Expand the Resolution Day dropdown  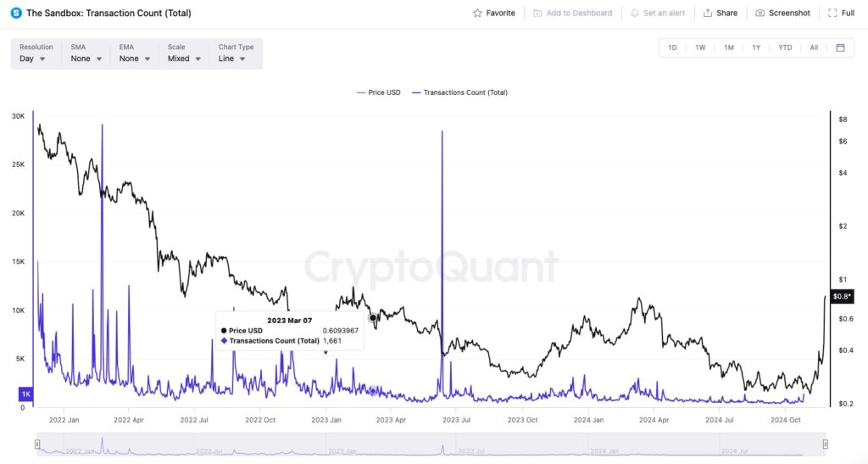32,59
